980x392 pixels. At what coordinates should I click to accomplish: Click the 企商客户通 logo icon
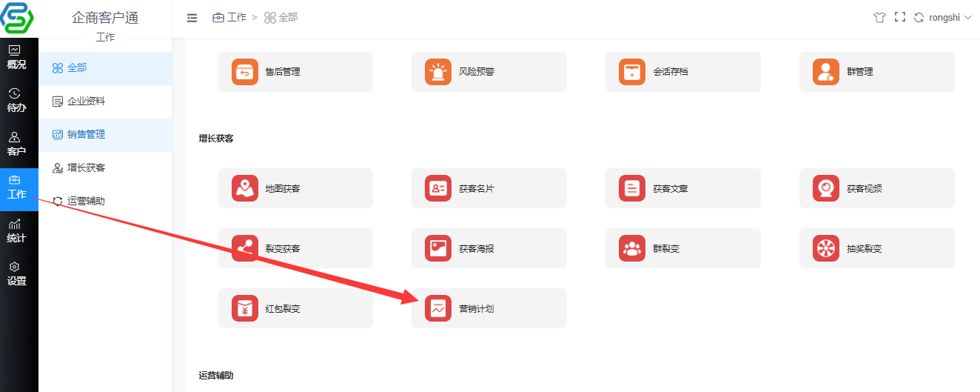[16, 19]
